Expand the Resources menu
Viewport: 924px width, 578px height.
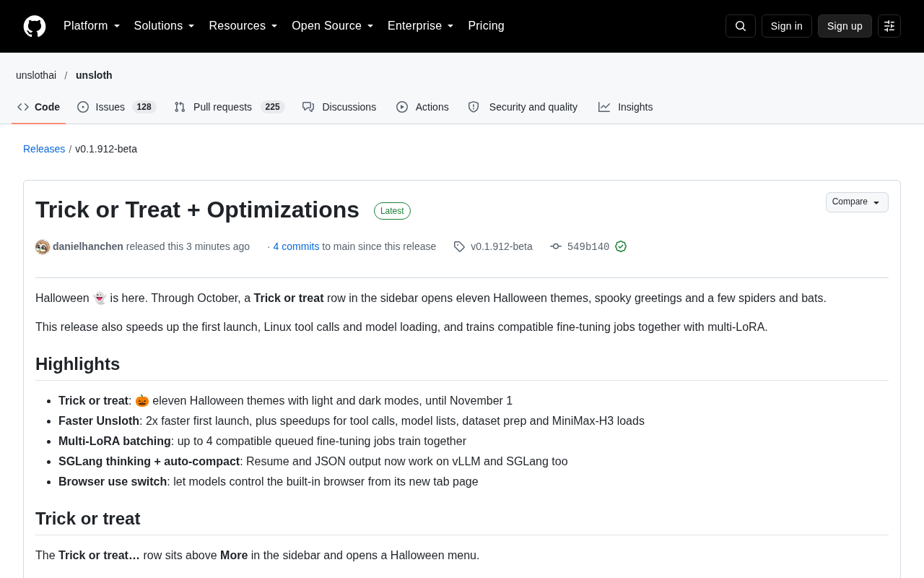[243, 26]
